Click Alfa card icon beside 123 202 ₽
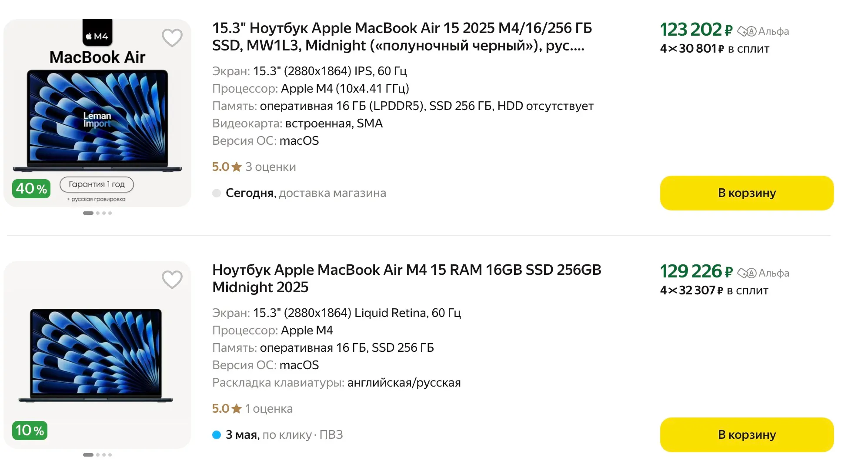The height and width of the screenshot is (474, 868). 747,31
